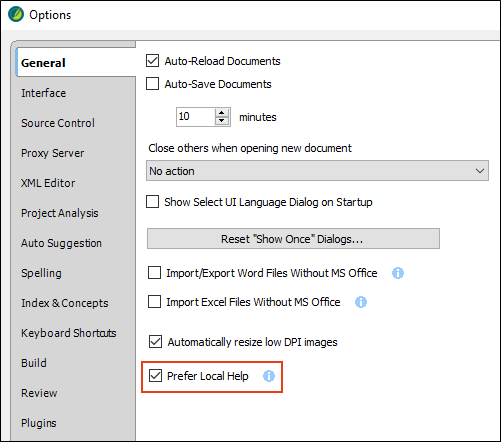Enable Auto-Save Documents checkbox
501x442 pixels.
pyautogui.click(x=152, y=84)
